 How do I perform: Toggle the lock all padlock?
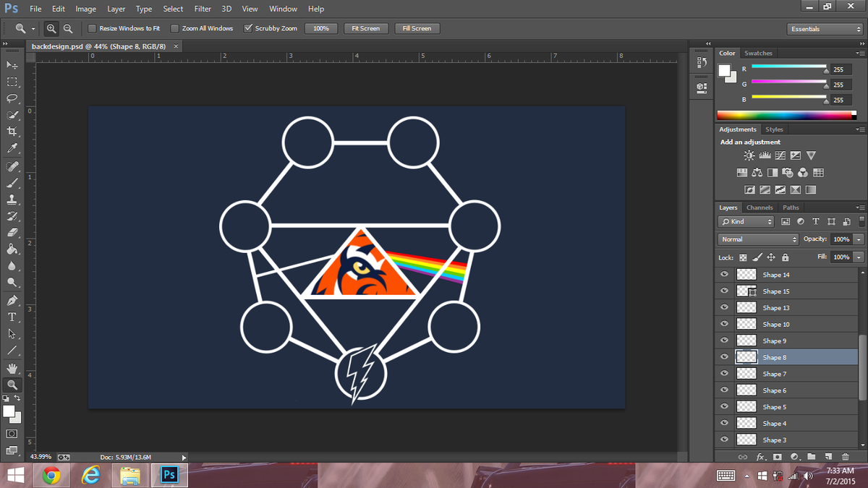coord(786,257)
